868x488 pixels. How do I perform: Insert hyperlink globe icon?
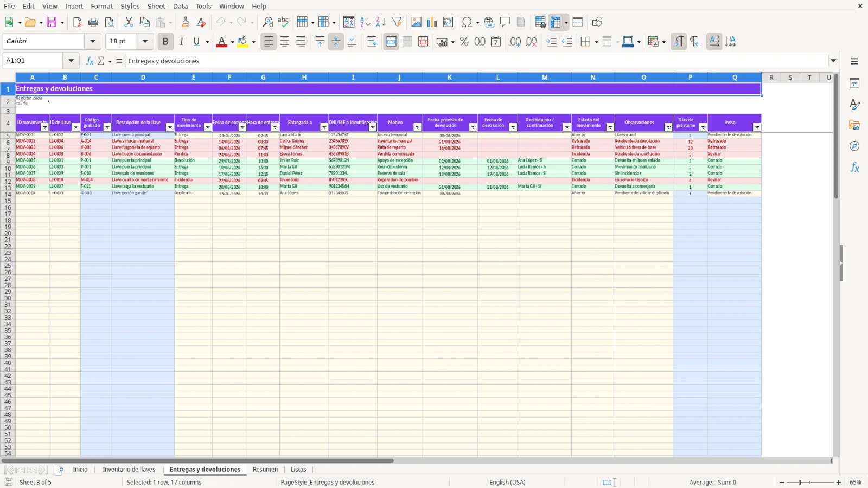(x=489, y=22)
